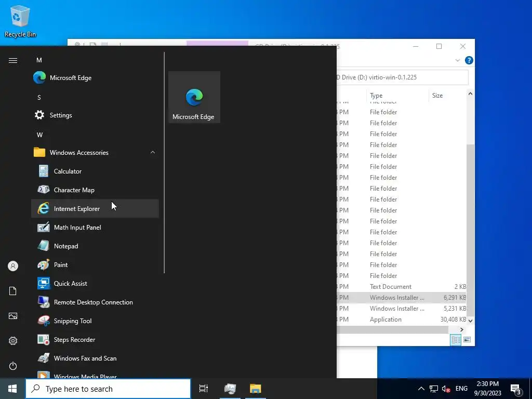The width and height of the screenshot is (532, 399).
Task: Open Settings from the app list
Action: pyautogui.click(x=95, y=115)
